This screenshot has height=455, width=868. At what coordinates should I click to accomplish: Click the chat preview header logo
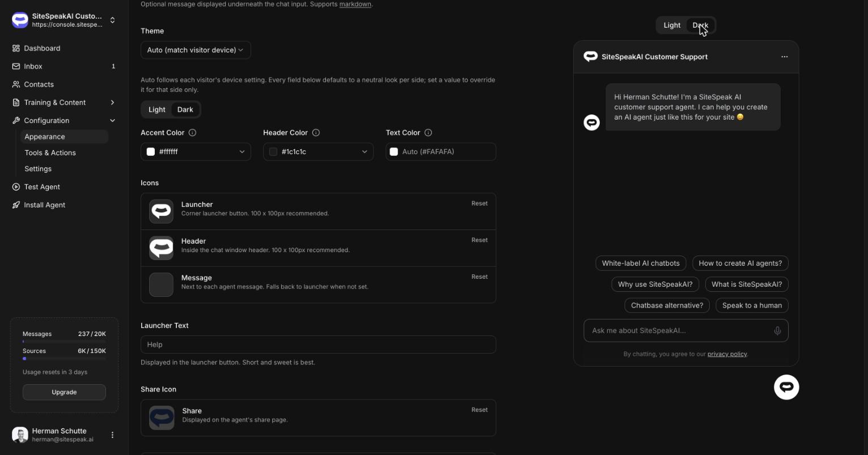click(x=591, y=57)
